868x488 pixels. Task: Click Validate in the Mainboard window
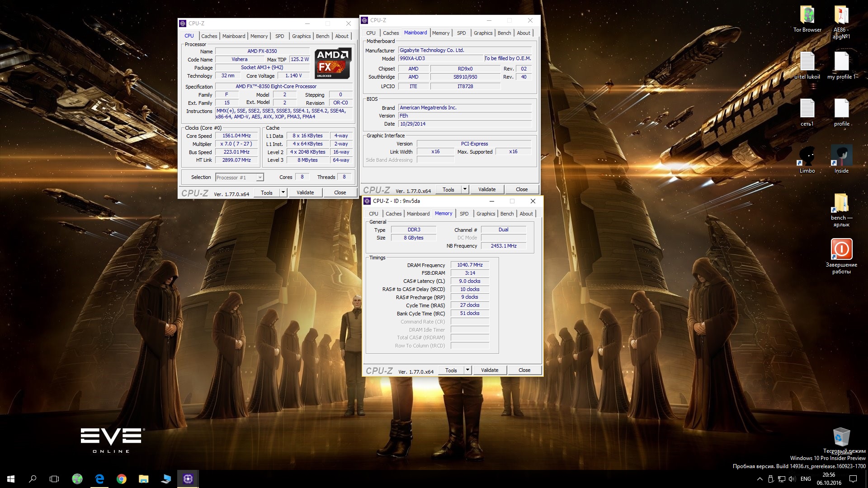pos(487,189)
